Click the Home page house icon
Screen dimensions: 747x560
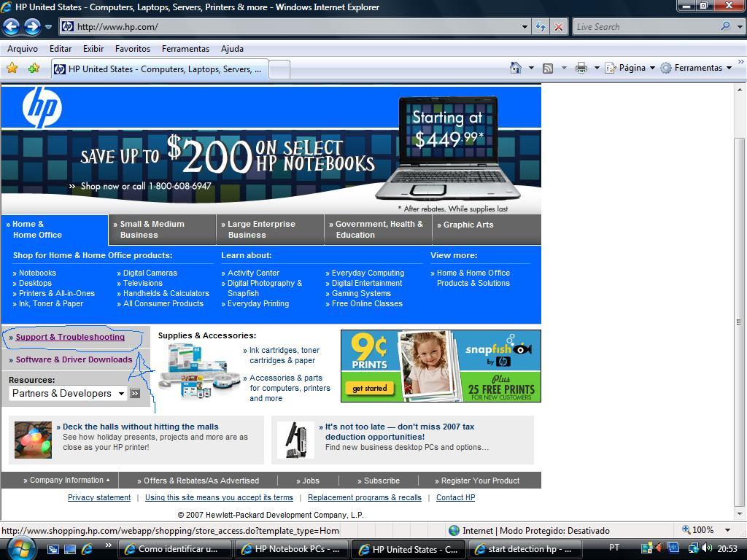tap(516, 68)
